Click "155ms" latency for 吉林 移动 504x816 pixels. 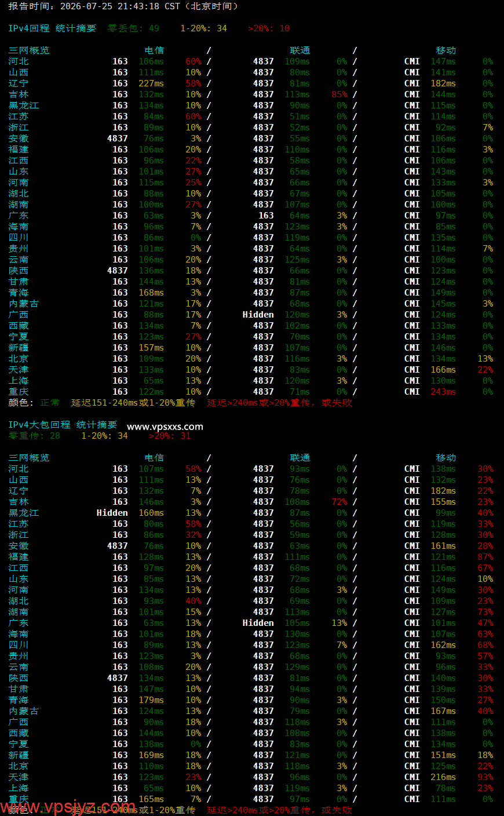tap(443, 502)
